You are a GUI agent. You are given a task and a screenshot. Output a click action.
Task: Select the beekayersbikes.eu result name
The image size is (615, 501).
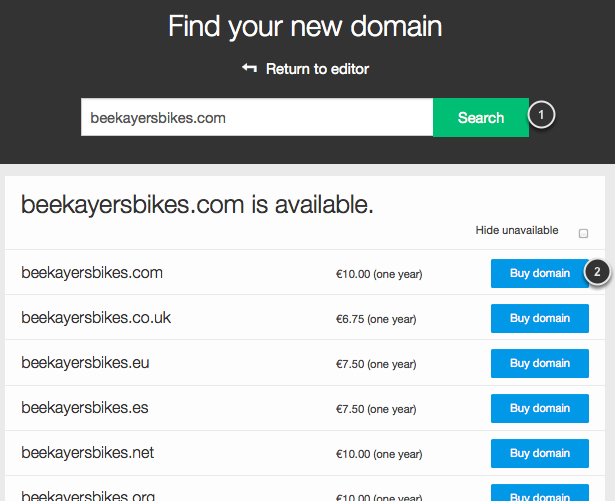click(85, 363)
